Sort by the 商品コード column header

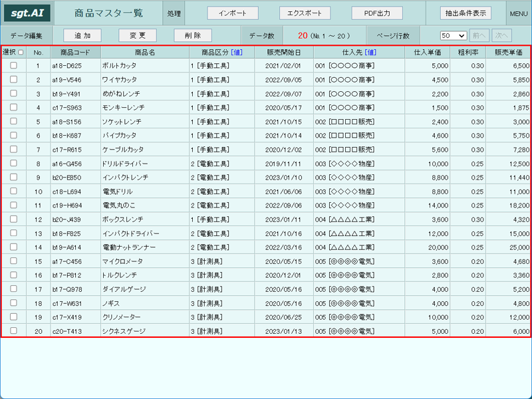tap(75, 53)
